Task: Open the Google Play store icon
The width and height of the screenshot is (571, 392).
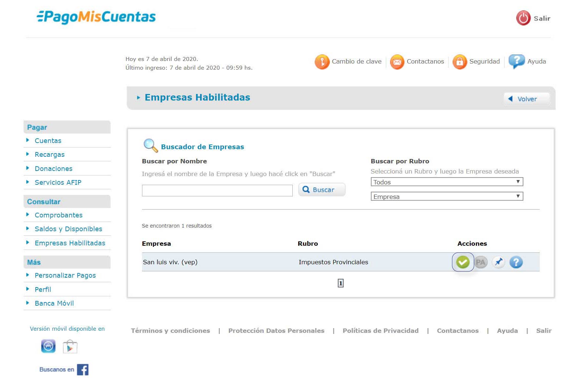Action: coord(70,347)
